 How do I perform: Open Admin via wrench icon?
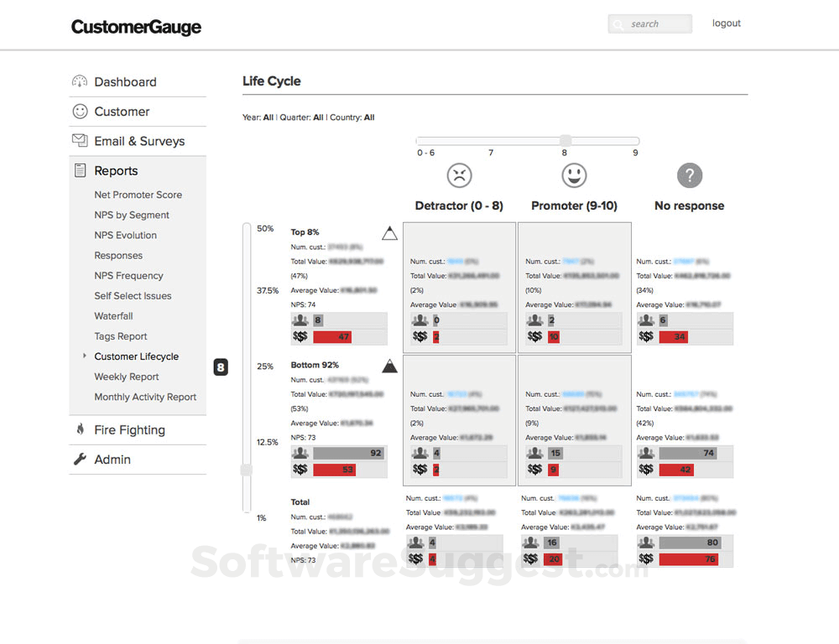[x=81, y=460]
